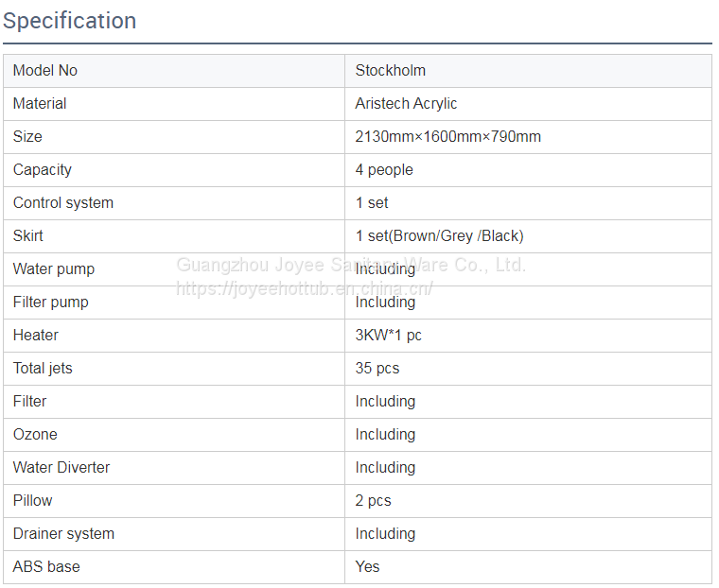Click the 2130mm×1600mm×790mm size value
Screen dimensions: 719x588
click(447, 137)
